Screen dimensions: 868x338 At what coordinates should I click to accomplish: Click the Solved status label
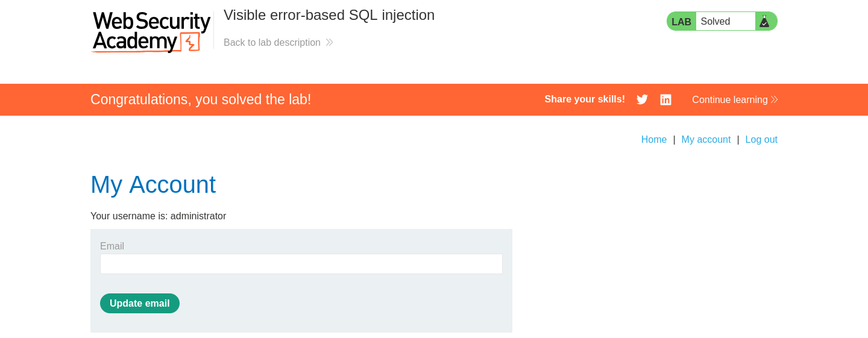click(x=715, y=22)
